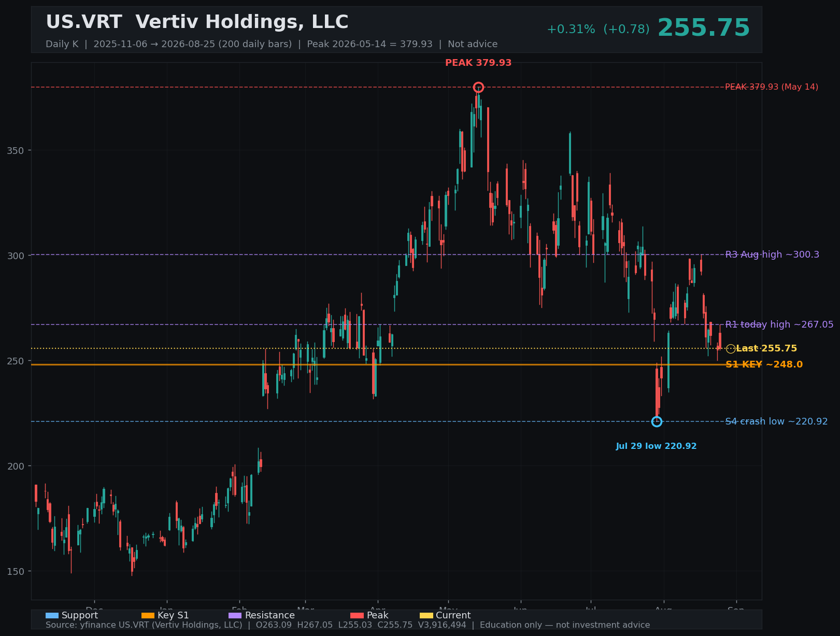Click the red peak circle marker at 379.93
The height and width of the screenshot is (636, 840).
478,87
